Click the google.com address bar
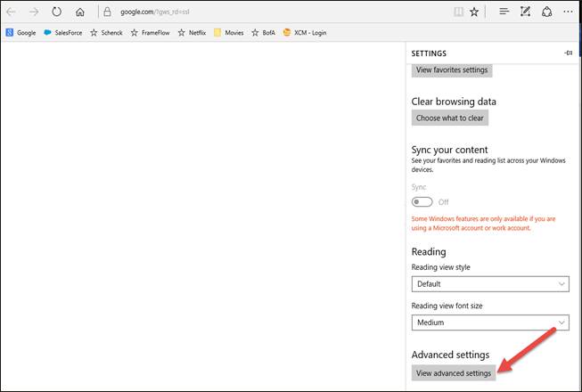This screenshot has height=392, width=582. [267, 12]
